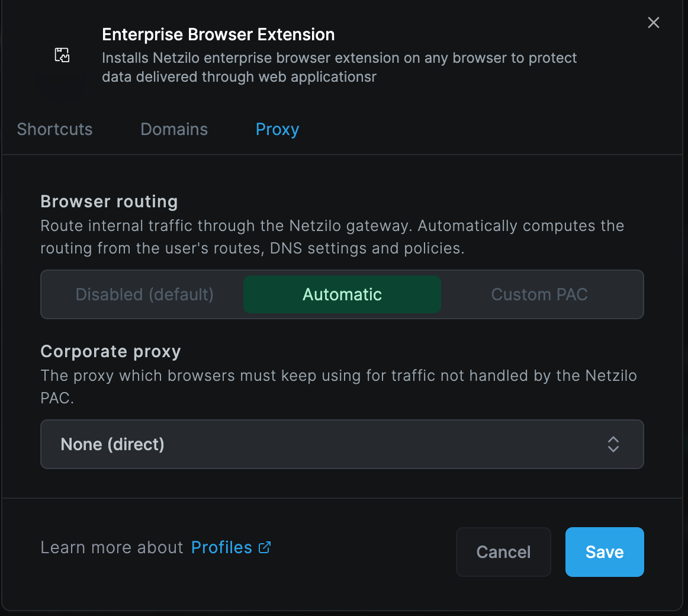
Task: Set browser routing to Disabled (default)
Action: [144, 294]
